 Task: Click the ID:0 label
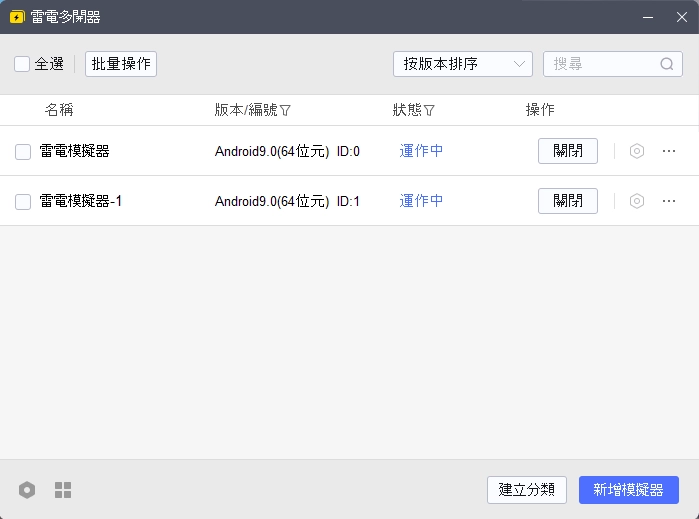click(x=348, y=152)
